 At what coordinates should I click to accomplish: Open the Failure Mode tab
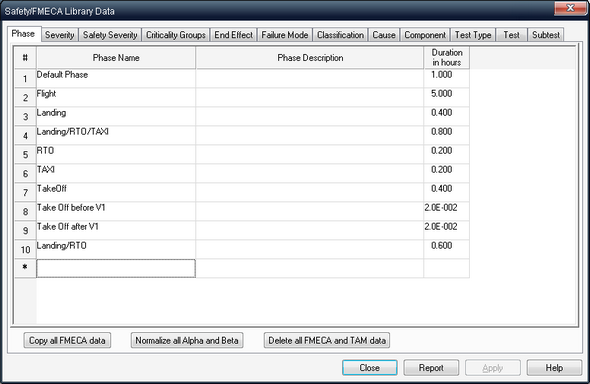[x=285, y=35]
